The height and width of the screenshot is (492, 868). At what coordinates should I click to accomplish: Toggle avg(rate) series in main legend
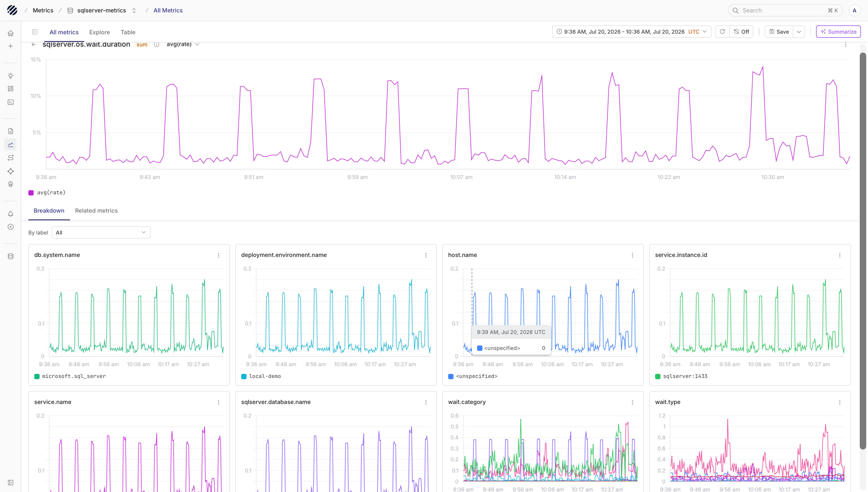coord(47,193)
